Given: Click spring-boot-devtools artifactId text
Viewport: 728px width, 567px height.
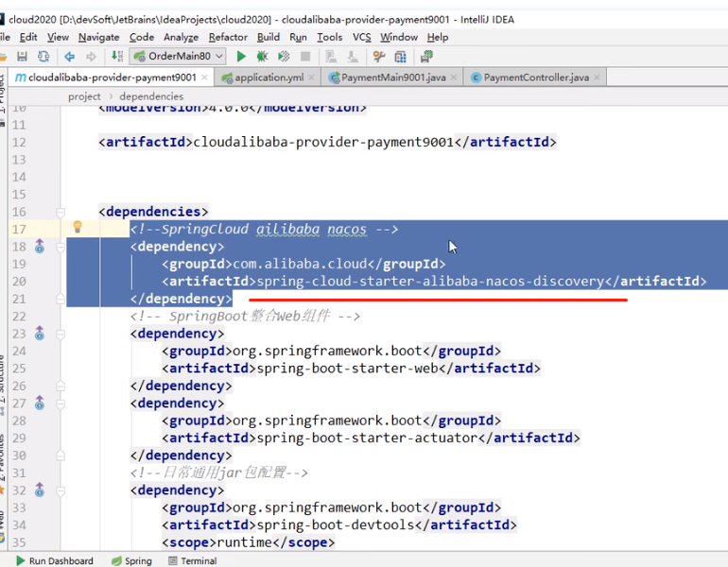Looking at the screenshot, I should pyautogui.click(x=336, y=524).
